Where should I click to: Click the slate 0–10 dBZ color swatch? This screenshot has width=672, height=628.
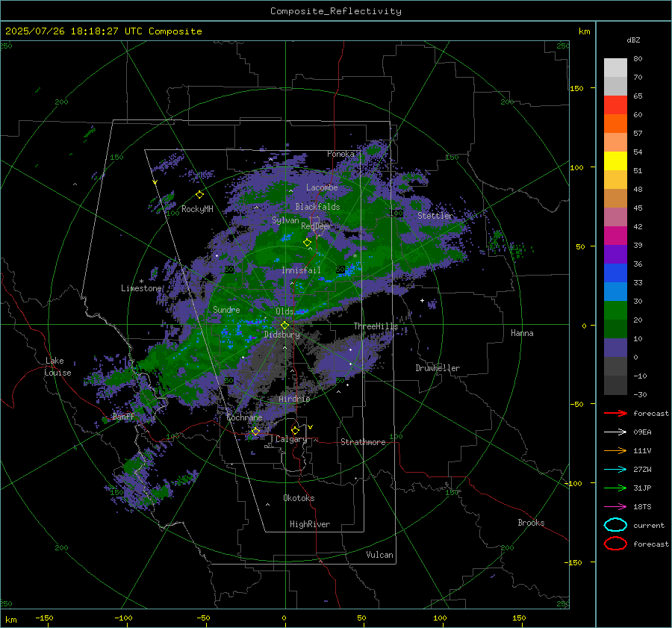(615, 348)
